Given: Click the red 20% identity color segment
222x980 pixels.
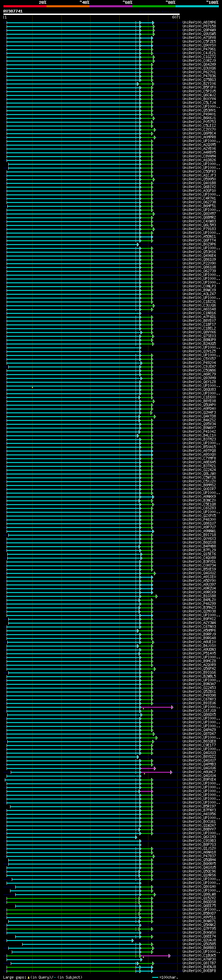Looking at the screenshot, I should [25, 6].
